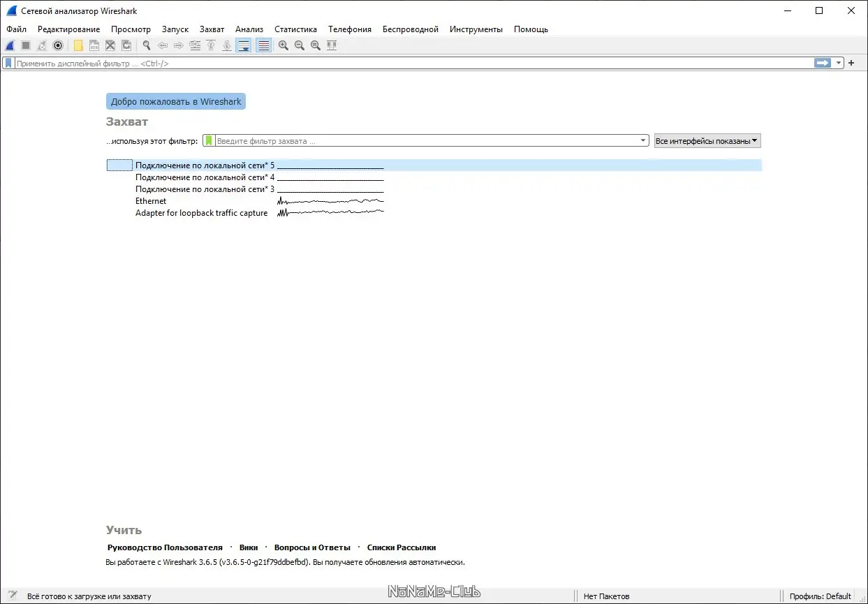This screenshot has width=868, height=604.
Task: Click expert info icon in status bar
Action: point(12,596)
